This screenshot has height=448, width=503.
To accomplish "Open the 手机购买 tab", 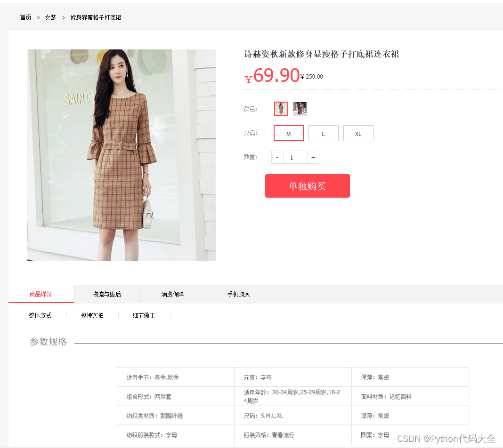I will pos(239,294).
